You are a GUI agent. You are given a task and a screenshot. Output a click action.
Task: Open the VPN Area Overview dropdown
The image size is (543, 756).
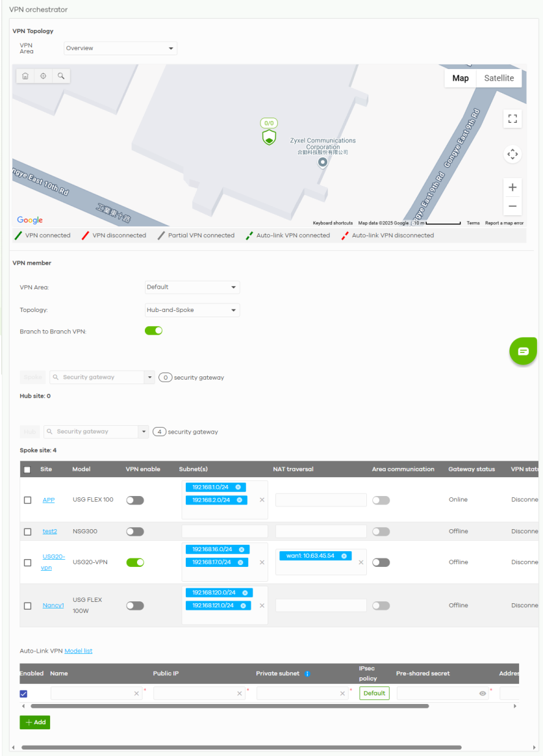(x=120, y=49)
